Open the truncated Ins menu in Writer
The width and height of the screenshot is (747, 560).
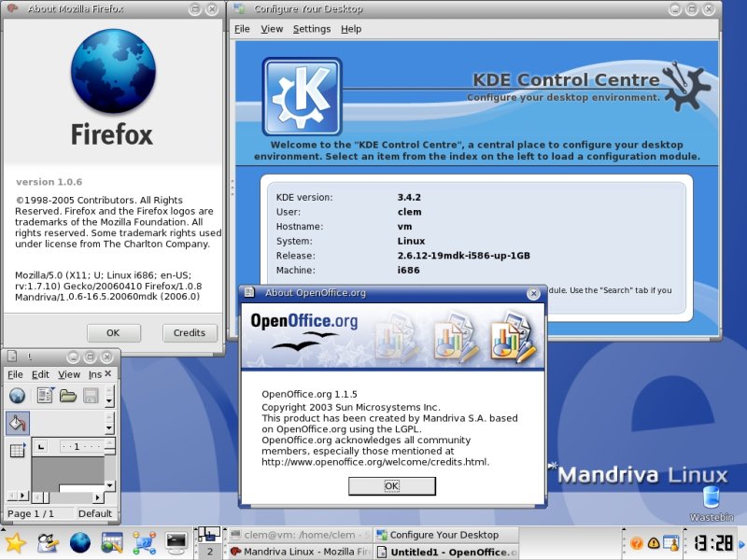tap(95, 374)
